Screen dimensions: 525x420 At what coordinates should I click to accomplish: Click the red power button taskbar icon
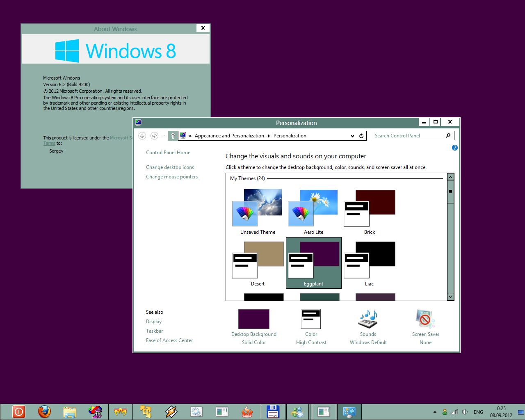point(18,411)
